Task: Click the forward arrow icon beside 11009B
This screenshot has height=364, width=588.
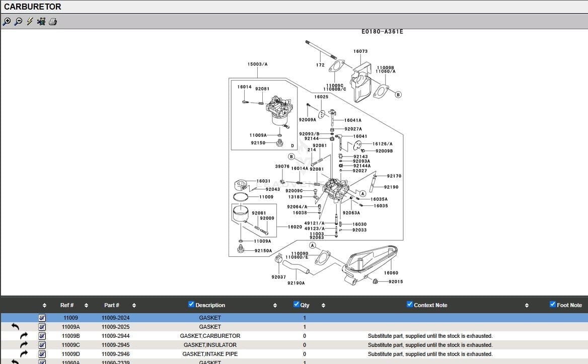Action: pyautogui.click(x=24, y=336)
